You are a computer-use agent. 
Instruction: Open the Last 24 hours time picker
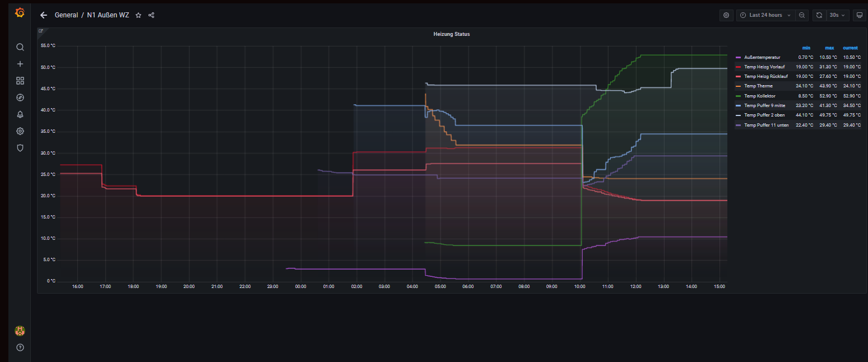click(x=765, y=15)
